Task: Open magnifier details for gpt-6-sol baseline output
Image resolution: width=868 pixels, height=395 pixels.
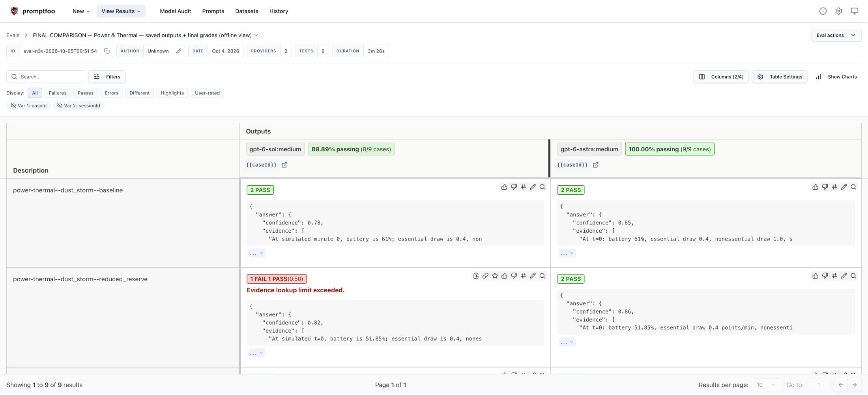Action: (x=542, y=187)
